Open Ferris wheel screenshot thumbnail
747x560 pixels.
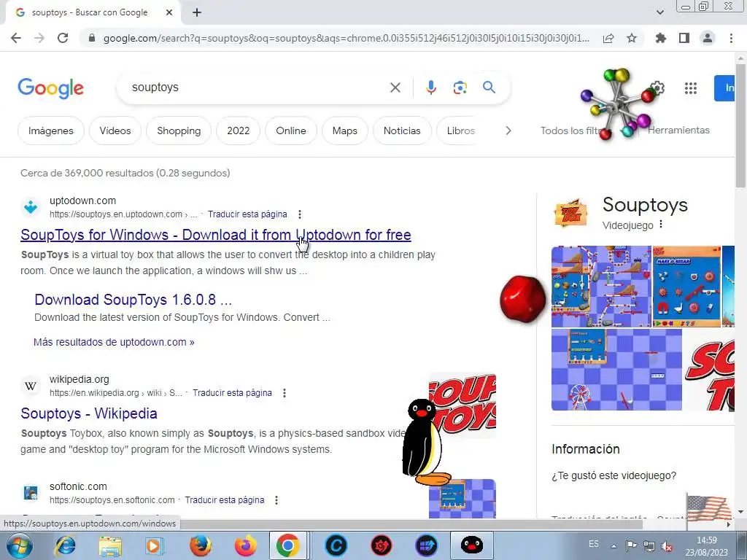click(x=616, y=370)
